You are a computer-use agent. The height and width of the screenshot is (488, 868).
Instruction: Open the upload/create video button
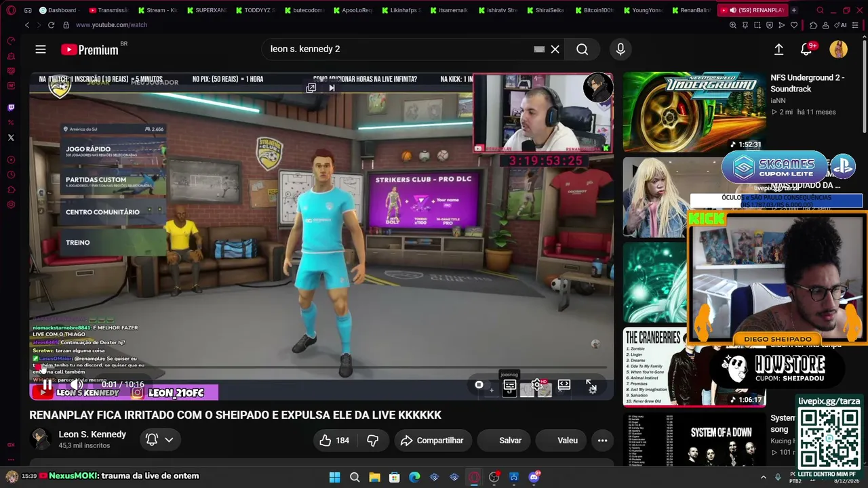pyautogui.click(x=778, y=49)
